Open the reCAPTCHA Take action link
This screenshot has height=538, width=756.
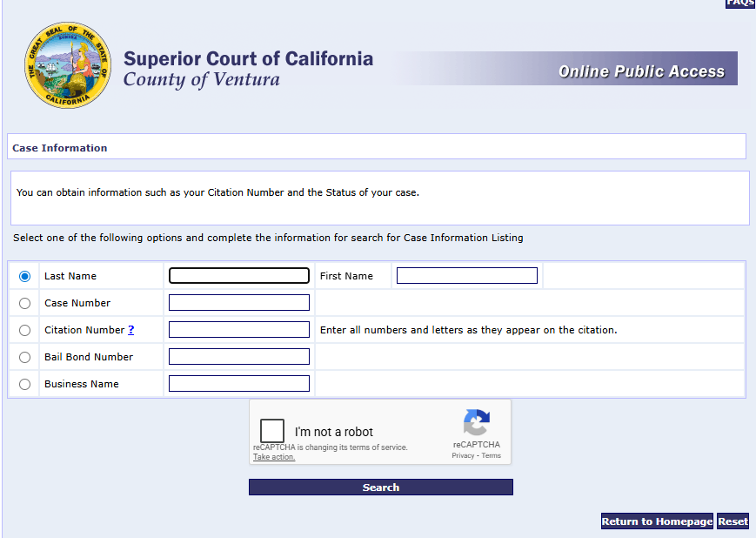(274, 457)
